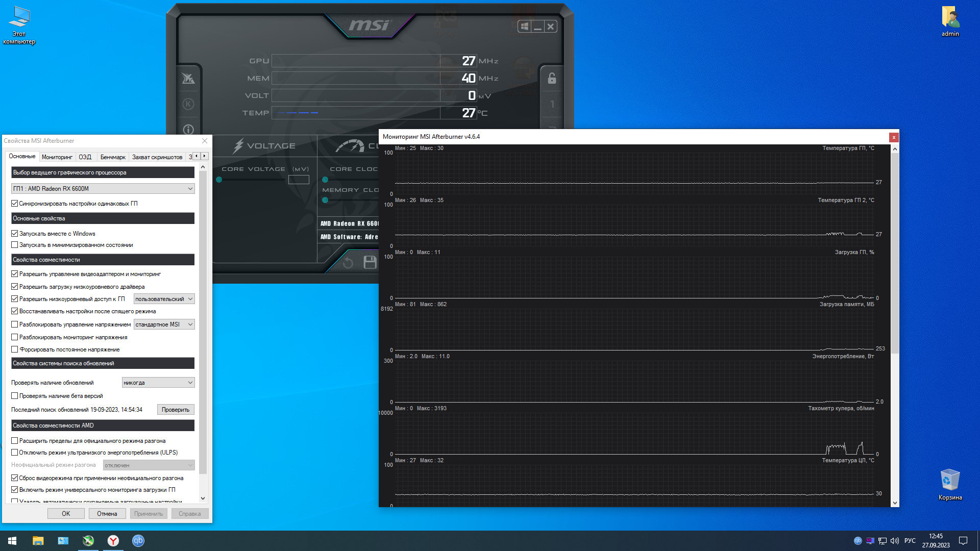This screenshot has height=551, width=980.
Task: Click the reset settings arrow icon
Action: pos(348,263)
